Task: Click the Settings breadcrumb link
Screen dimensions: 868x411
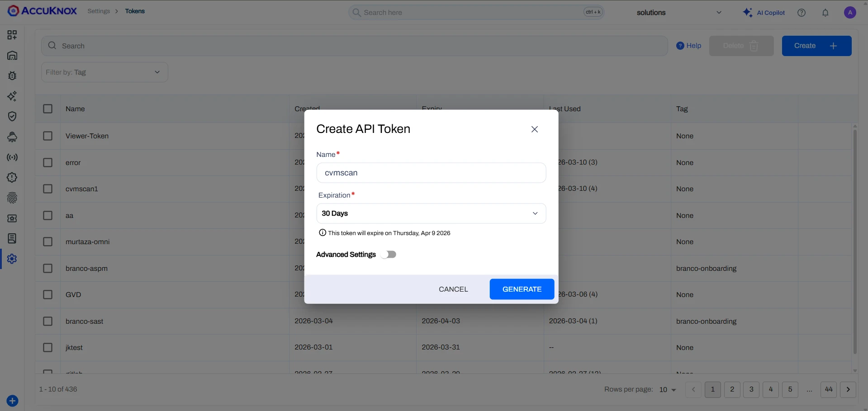Action: click(99, 11)
